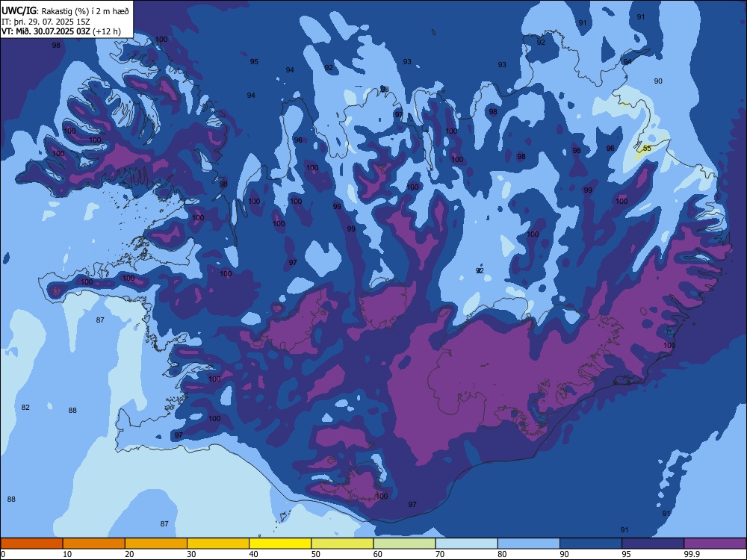Click the 70–80 pale blue legend swatch
Viewport: 747px width, 560px height.
click(466, 544)
